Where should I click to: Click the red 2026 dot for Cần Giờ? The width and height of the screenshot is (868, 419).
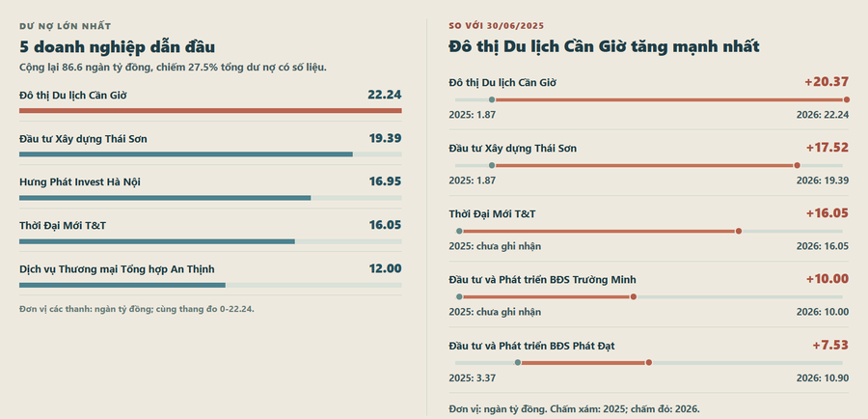[847, 99]
